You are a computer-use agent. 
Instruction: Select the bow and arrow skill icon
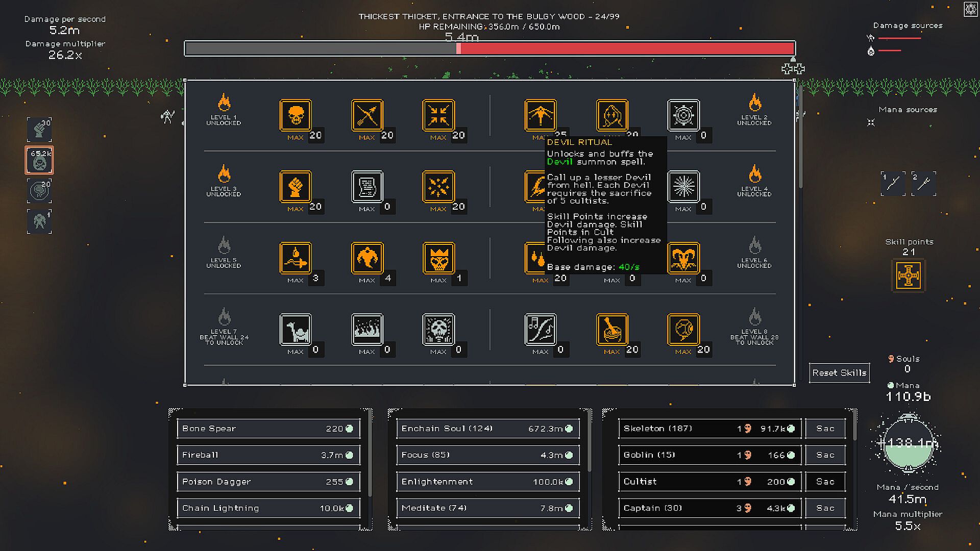click(367, 115)
